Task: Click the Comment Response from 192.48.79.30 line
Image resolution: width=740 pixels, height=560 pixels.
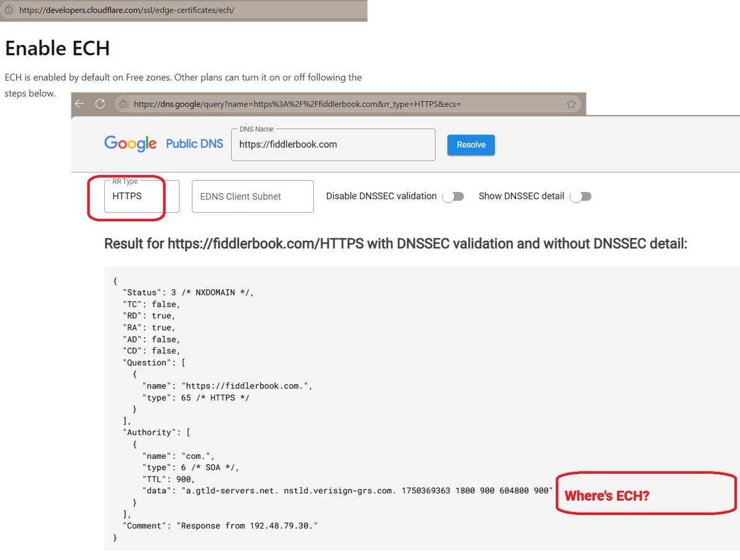Action: click(x=220, y=525)
